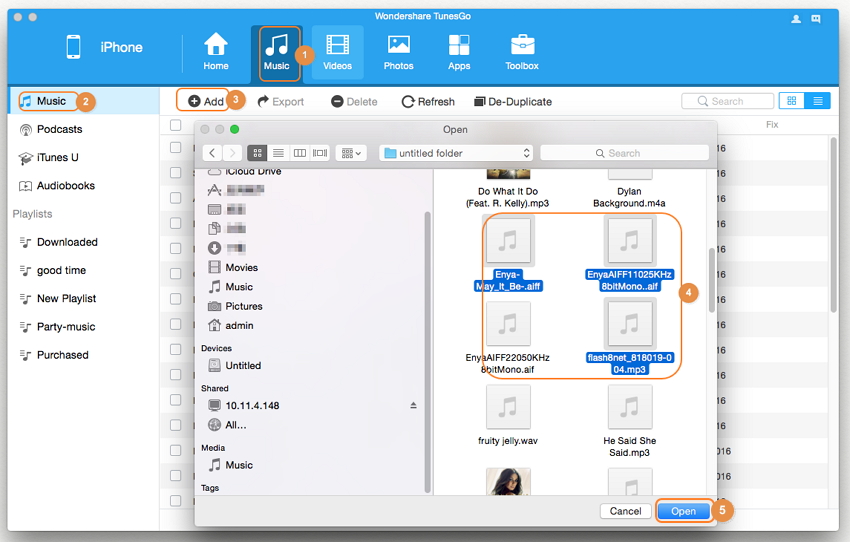This screenshot has width=850, height=542.
Task: Open the untitled folder location dropdown
Action: 458,153
